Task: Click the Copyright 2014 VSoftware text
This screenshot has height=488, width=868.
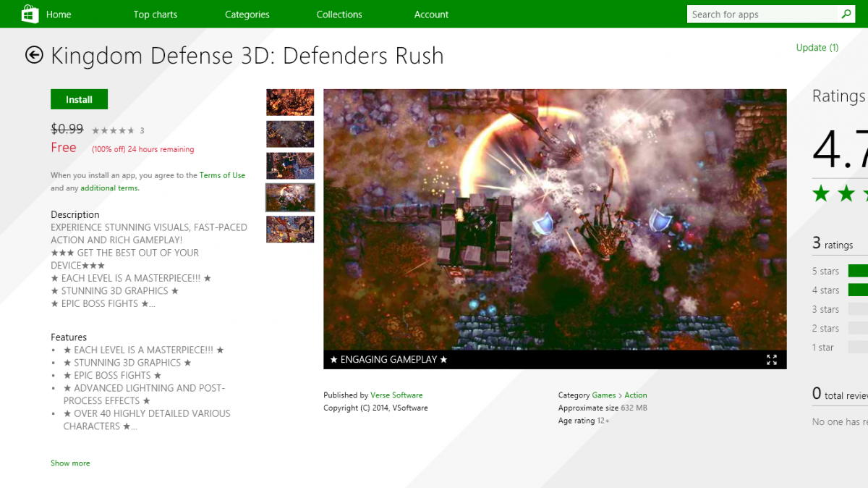Action: (375, 408)
